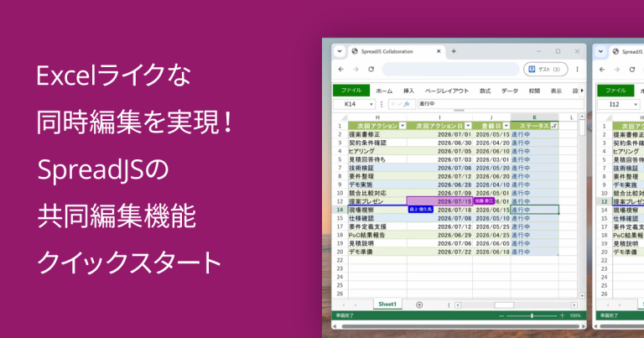Viewport: 644px width, 338px height.
Task: Click the date cell 2026/06/29
Action: point(439,235)
